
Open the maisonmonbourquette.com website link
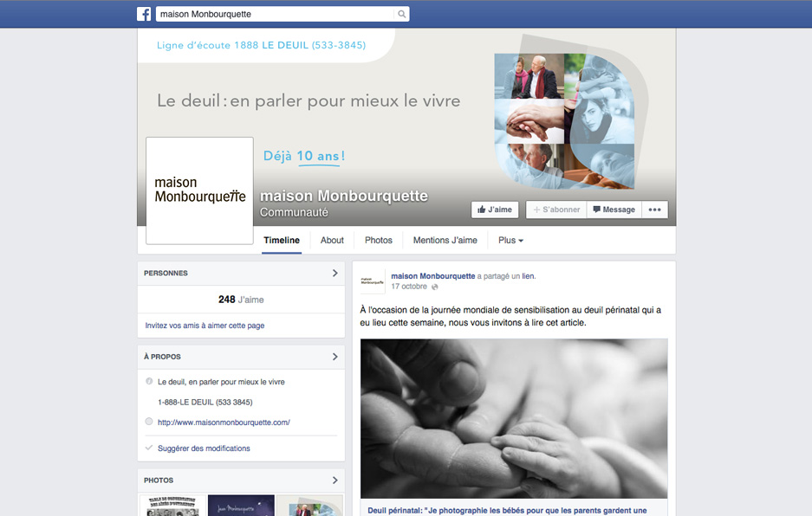click(224, 422)
